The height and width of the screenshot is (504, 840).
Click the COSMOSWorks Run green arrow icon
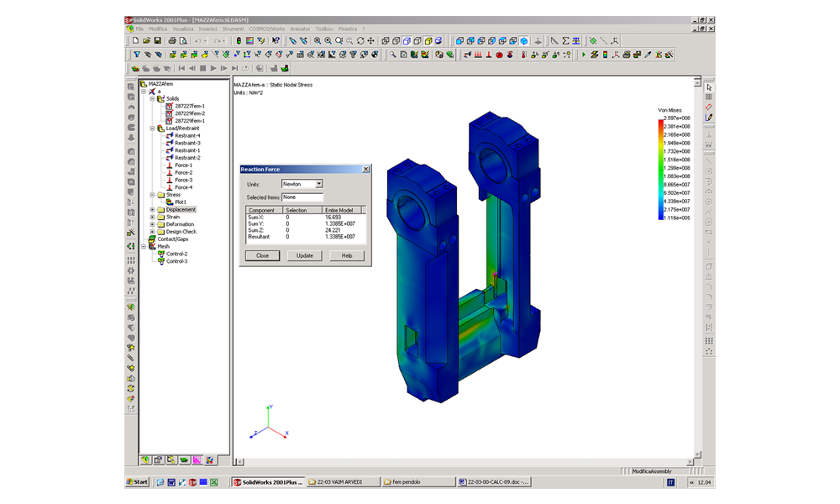coord(584,55)
